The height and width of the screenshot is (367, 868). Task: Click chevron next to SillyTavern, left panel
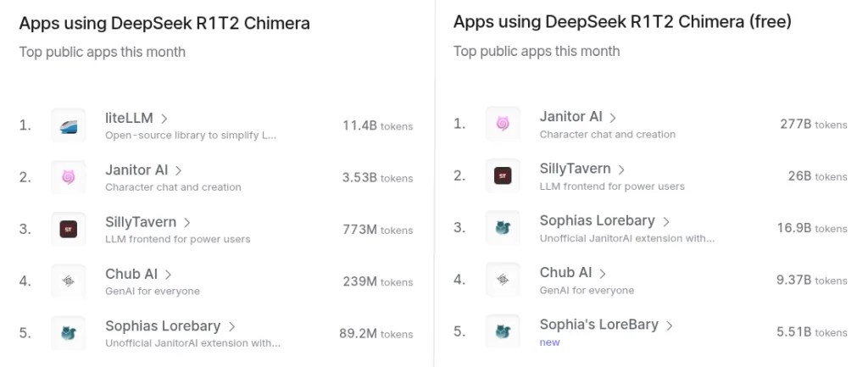tap(187, 223)
